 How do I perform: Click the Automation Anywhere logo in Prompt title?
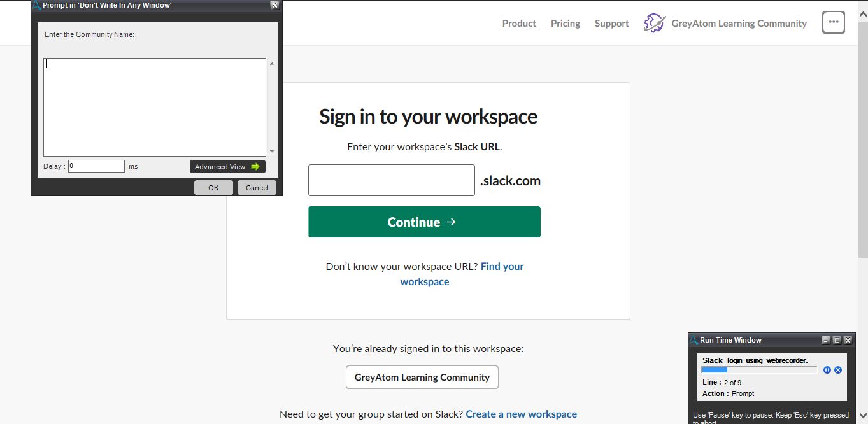coord(36,5)
